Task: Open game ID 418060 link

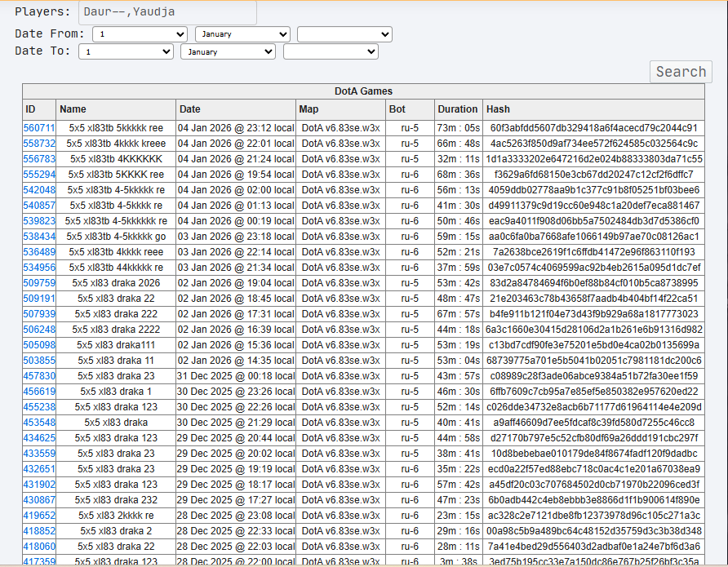Action: 39,547
